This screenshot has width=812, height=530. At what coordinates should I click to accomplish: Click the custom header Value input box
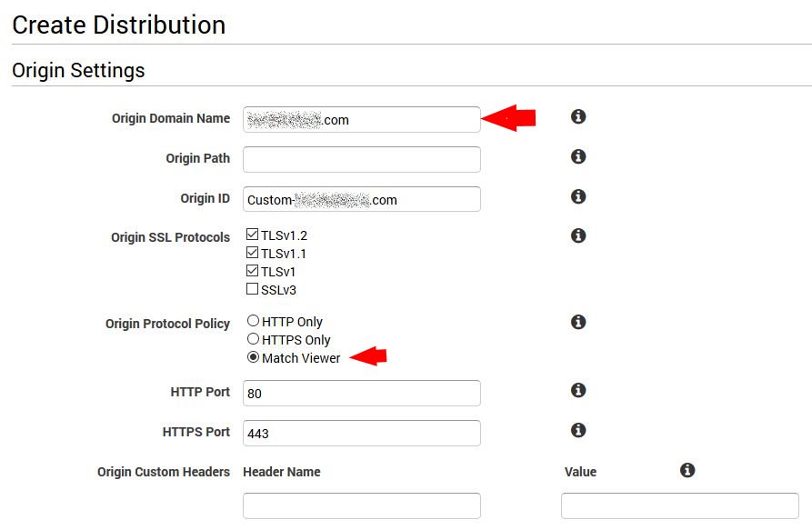[680, 505]
